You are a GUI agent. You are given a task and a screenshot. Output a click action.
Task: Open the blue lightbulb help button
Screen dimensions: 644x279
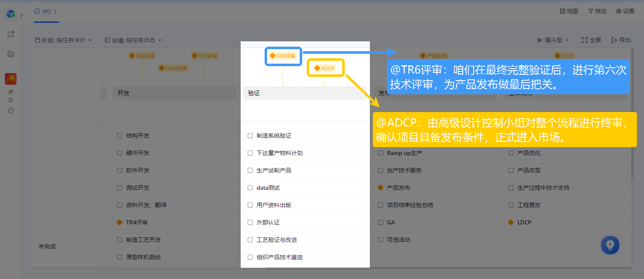pos(610,245)
